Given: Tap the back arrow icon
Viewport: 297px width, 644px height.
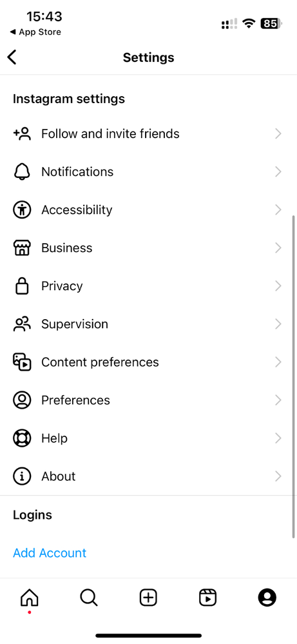Looking at the screenshot, I should coord(12,57).
